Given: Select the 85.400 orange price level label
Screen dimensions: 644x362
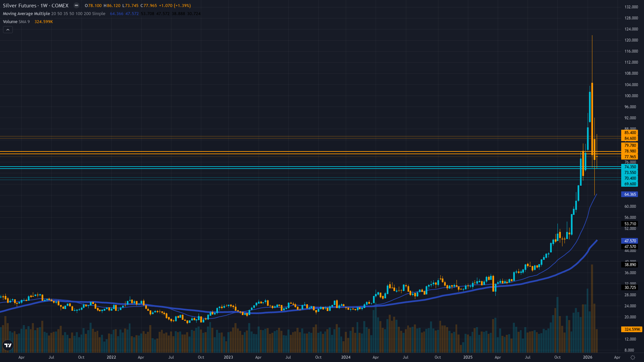Looking at the screenshot, I should (629, 133).
